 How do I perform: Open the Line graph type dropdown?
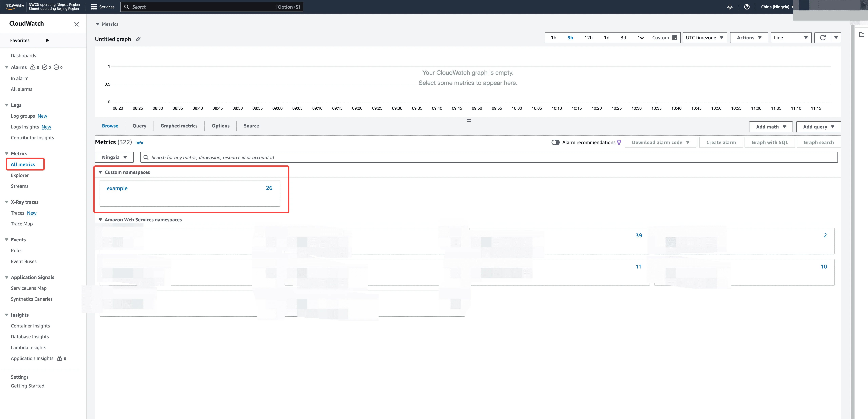[x=790, y=38]
